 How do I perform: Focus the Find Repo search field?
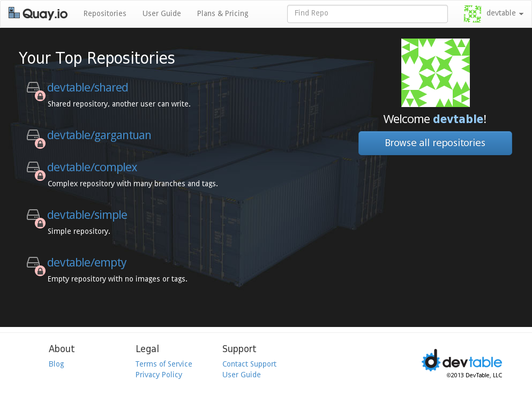368,14
